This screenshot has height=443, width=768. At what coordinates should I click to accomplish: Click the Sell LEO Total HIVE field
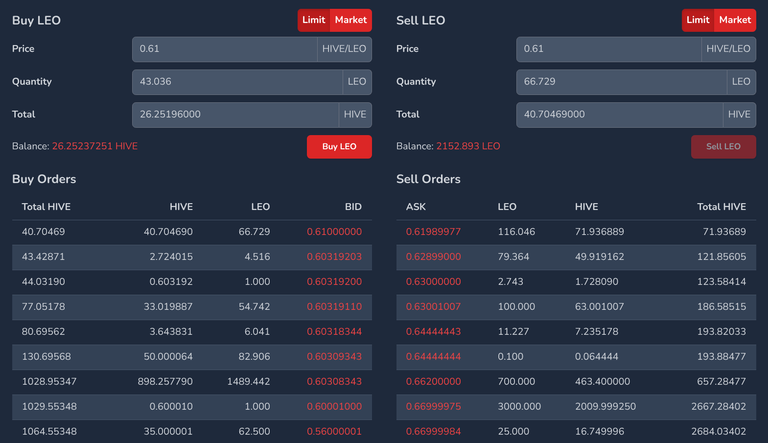(x=619, y=115)
